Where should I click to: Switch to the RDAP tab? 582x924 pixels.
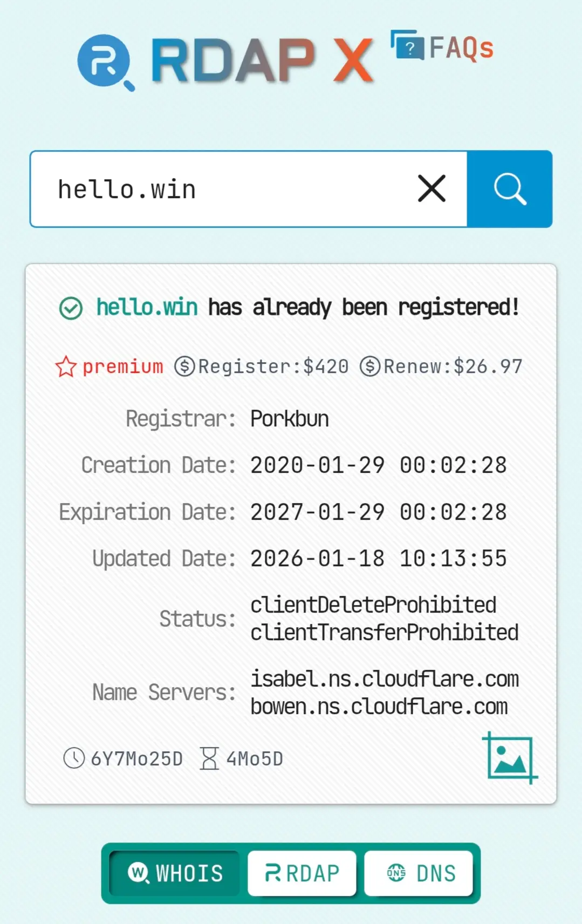(x=302, y=873)
